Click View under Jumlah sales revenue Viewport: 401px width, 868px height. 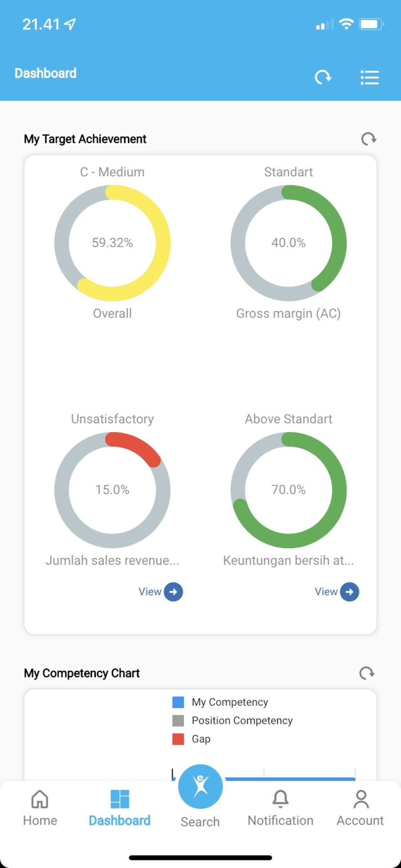[161, 592]
